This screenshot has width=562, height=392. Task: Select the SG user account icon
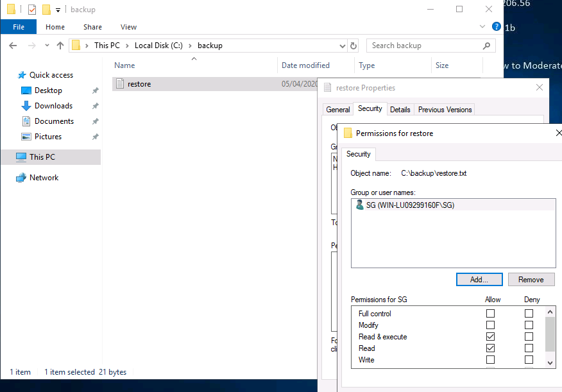point(359,205)
